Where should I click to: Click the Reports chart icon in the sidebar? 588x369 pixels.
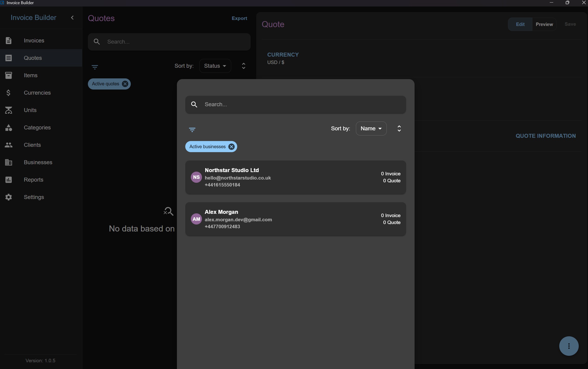click(x=9, y=180)
